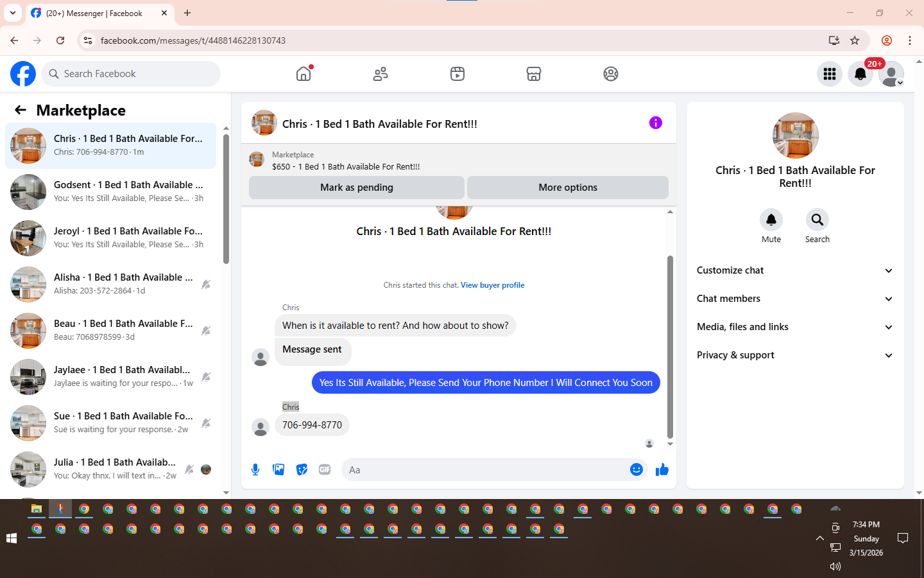Viewport: 924px width, 578px height.
Task: Open the Chrome tab search dropdown
Action: 13,13
